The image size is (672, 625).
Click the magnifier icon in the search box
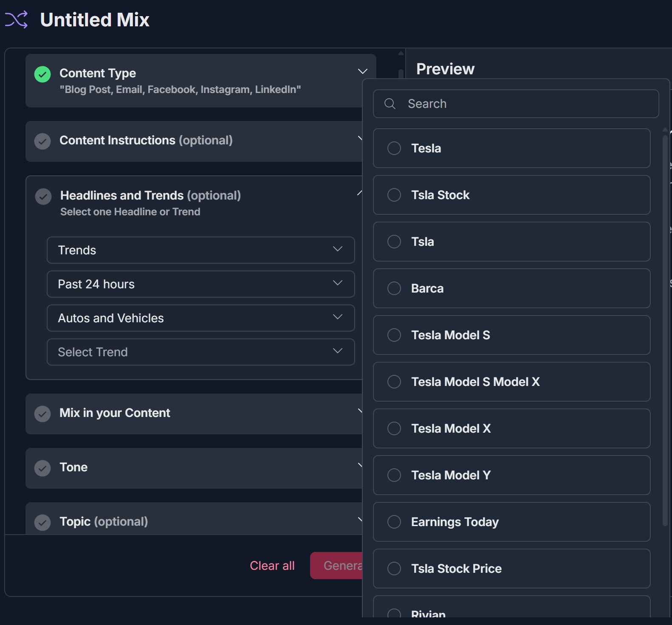(390, 104)
